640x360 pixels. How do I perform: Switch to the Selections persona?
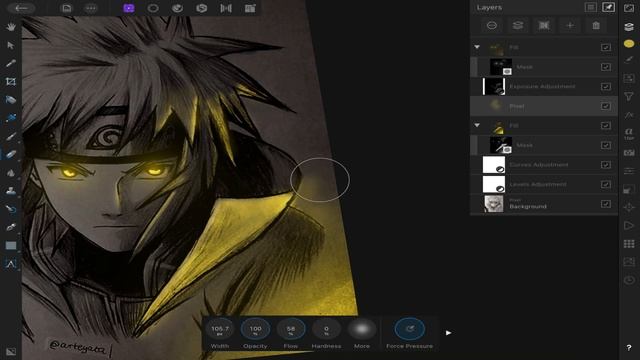(153, 8)
